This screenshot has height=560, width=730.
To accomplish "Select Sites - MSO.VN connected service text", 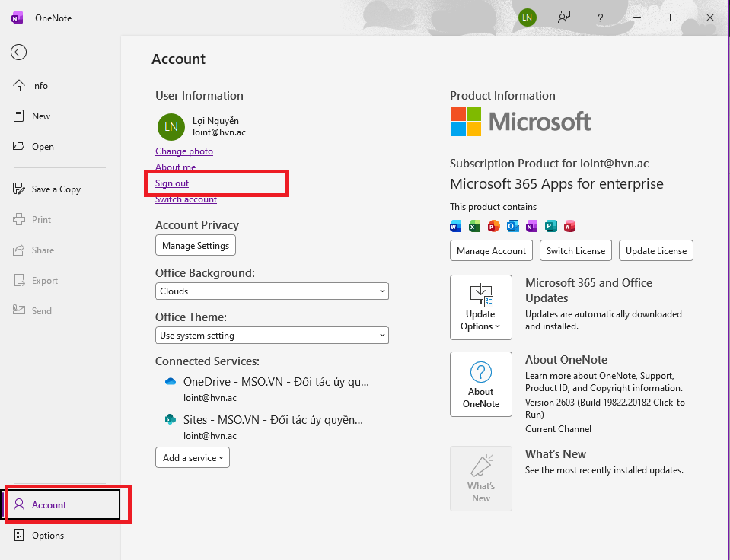I will 273,420.
